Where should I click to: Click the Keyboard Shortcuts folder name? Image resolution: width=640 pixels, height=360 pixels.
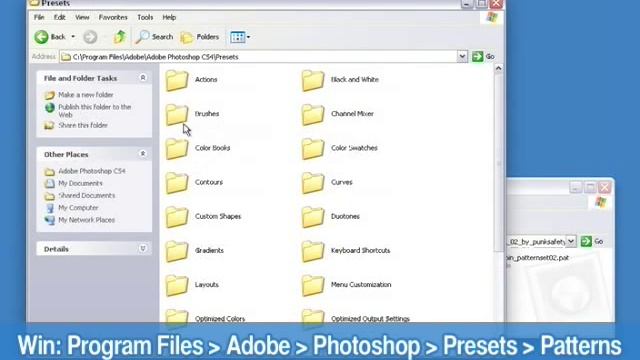tap(360, 251)
